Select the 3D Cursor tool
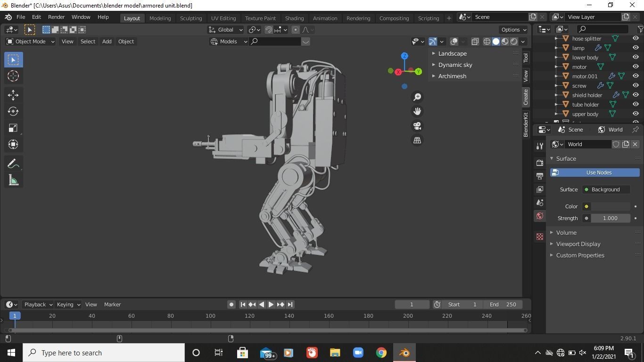The width and height of the screenshot is (644, 362). click(x=13, y=76)
